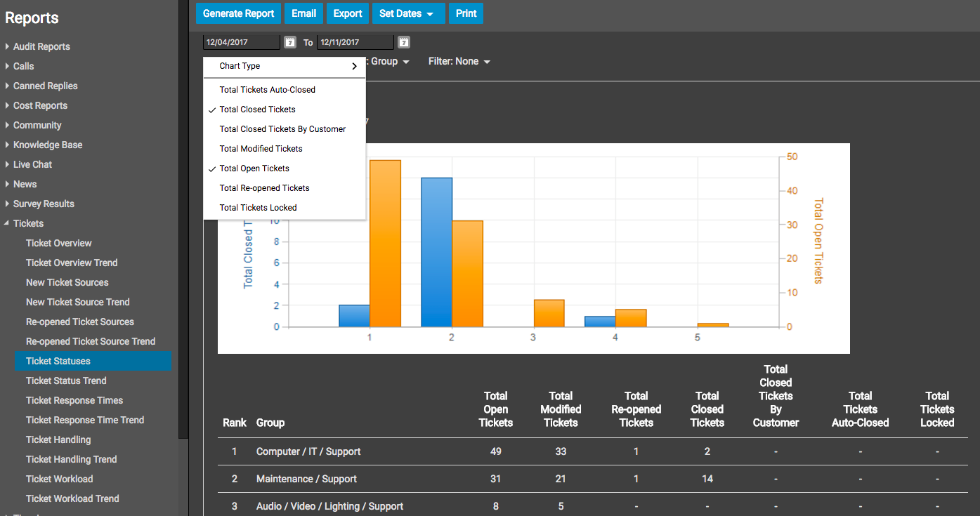Viewport: 980px width, 516px height.
Task: Enable Total Modified Tickets series
Action: pyautogui.click(x=261, y=149)
